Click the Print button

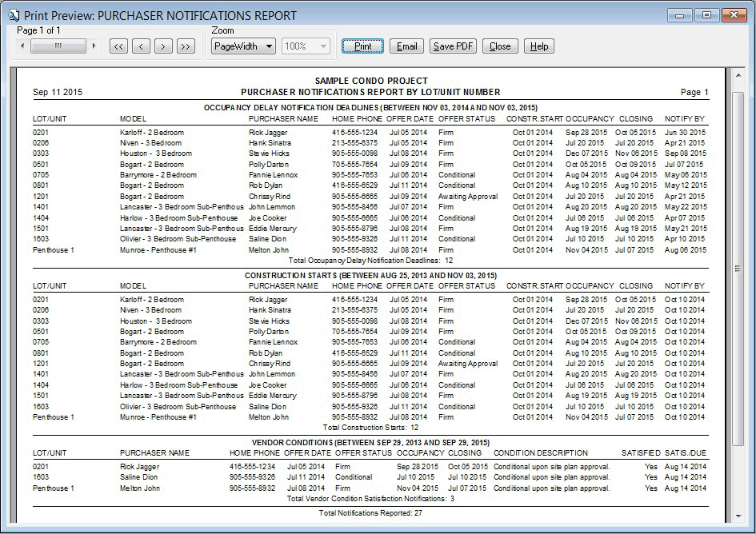click(x=362, y=46)
